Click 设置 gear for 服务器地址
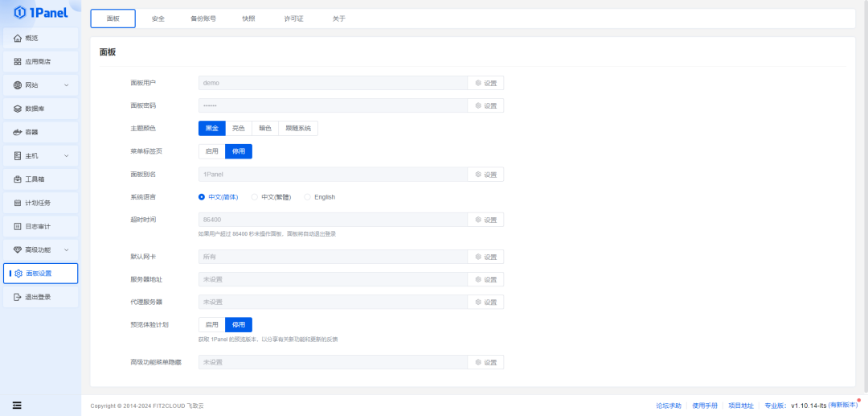Screen dimensions: 868x416 point(486,280)
